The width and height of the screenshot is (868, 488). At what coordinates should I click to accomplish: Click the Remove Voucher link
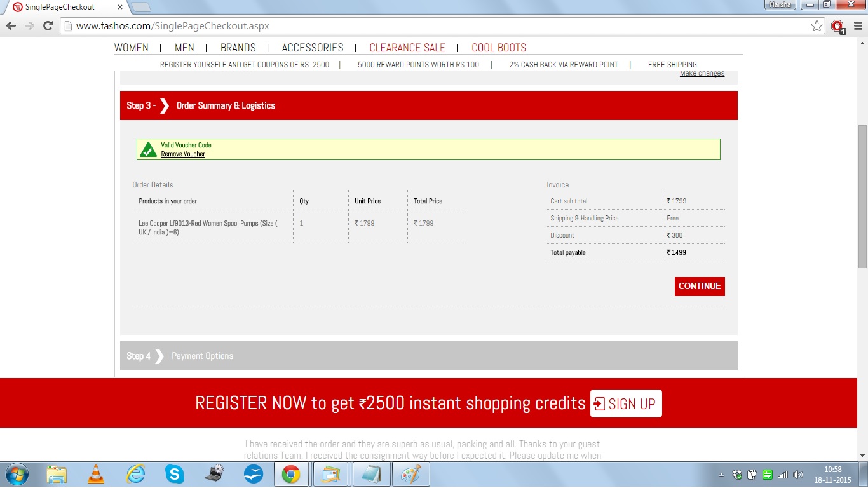click(183, 154)
